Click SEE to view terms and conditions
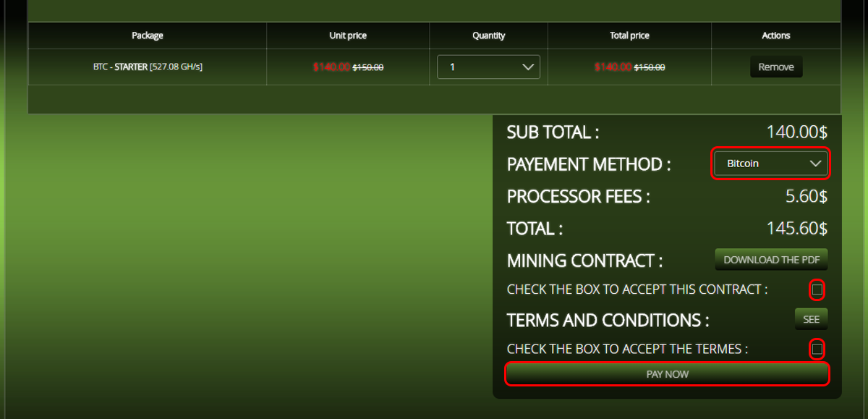 [x=811, y=319]
